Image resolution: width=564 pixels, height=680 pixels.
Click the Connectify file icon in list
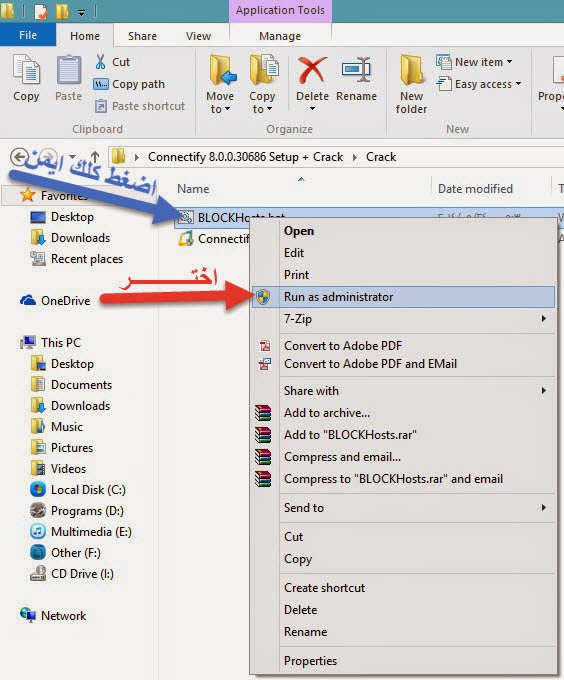[x=186, y=238]
